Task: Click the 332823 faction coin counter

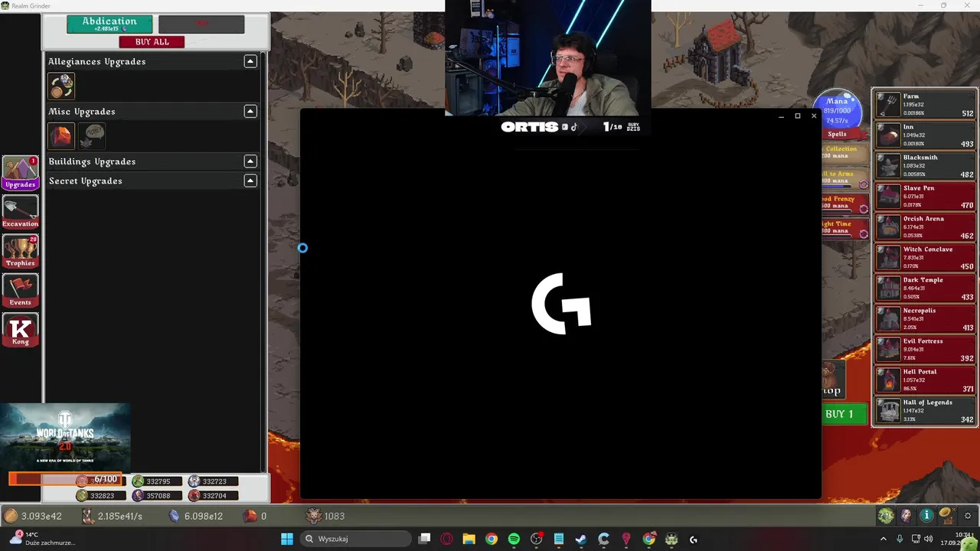Action: [101, 495]
